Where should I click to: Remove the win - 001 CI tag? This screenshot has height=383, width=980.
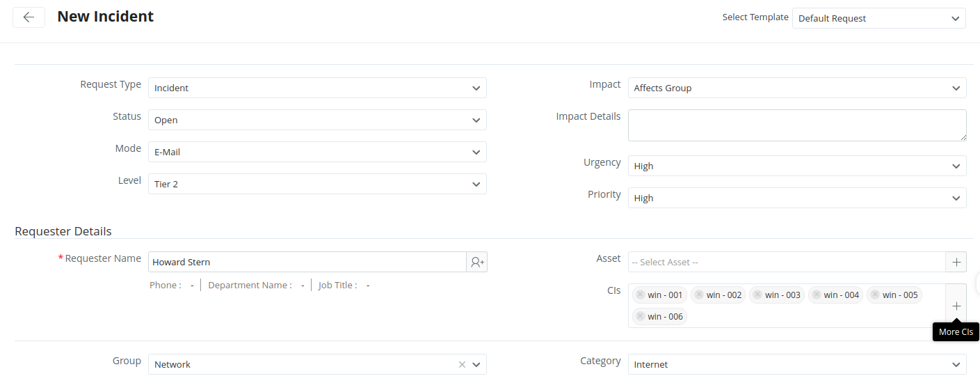(640, 295)
